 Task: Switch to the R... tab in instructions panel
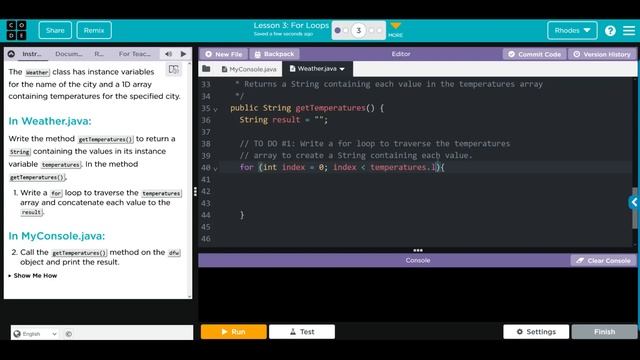[99, 54]
